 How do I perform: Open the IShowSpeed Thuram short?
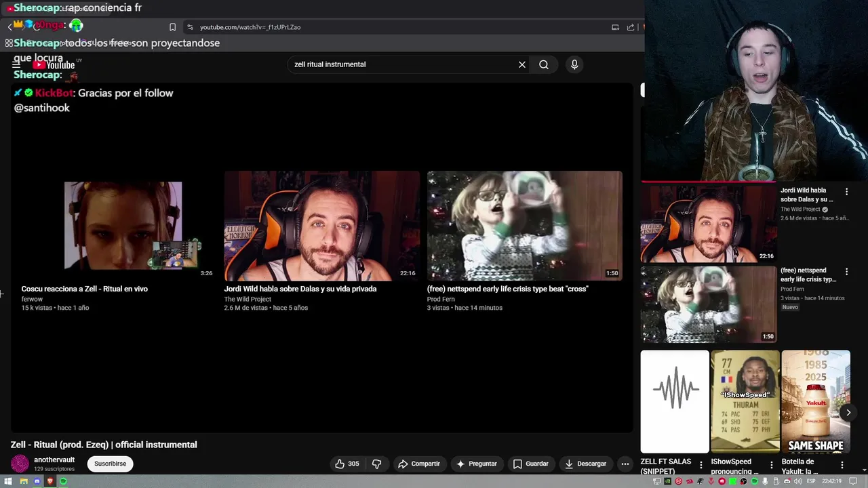(x=745, y=401)
